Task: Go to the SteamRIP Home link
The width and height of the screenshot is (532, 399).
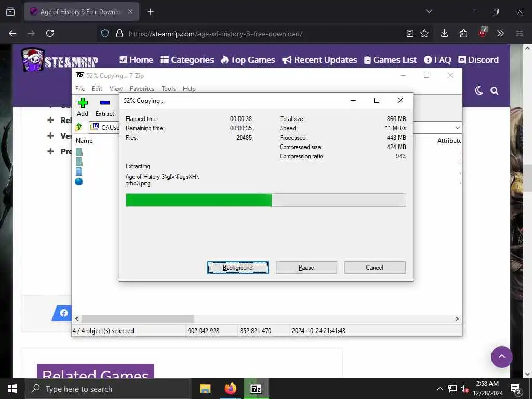Action: pos(137,60)
